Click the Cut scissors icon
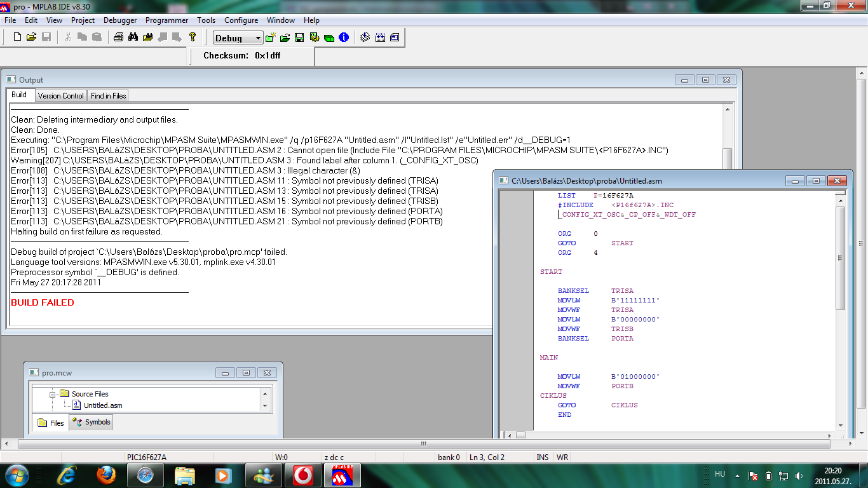Screen dimensions: 868x488 pyautogui.click(x=68, y=37)
